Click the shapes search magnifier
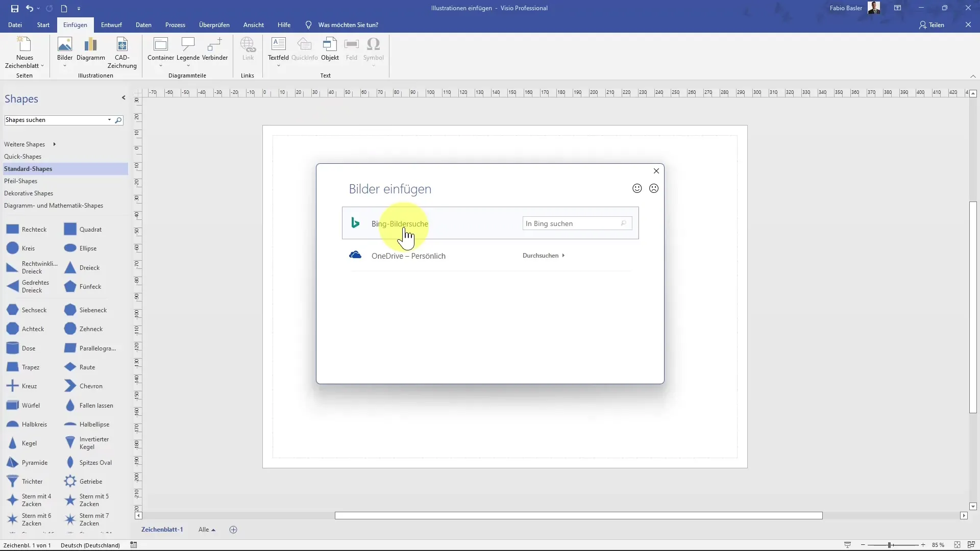 click(x=118, y=120)
